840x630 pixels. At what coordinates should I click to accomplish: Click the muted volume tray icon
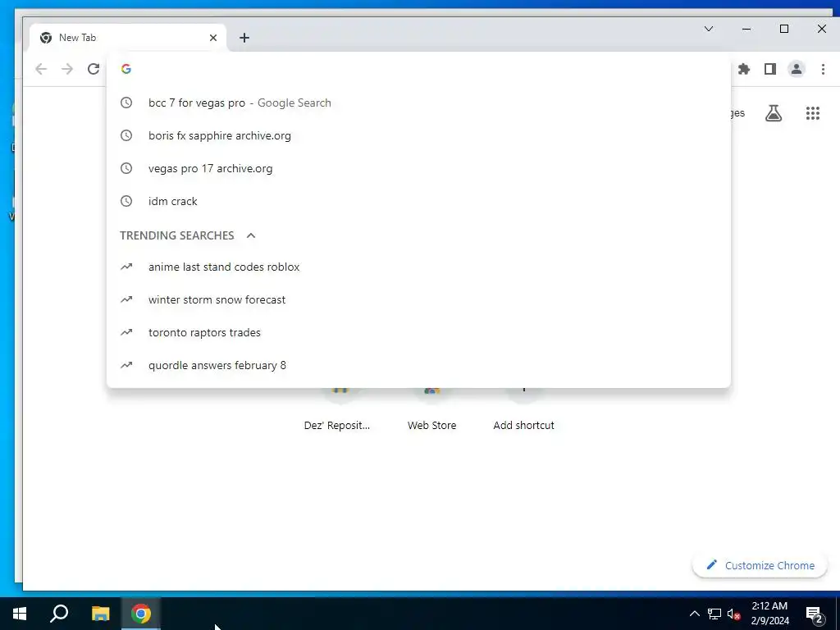click(x=733, y=614)
